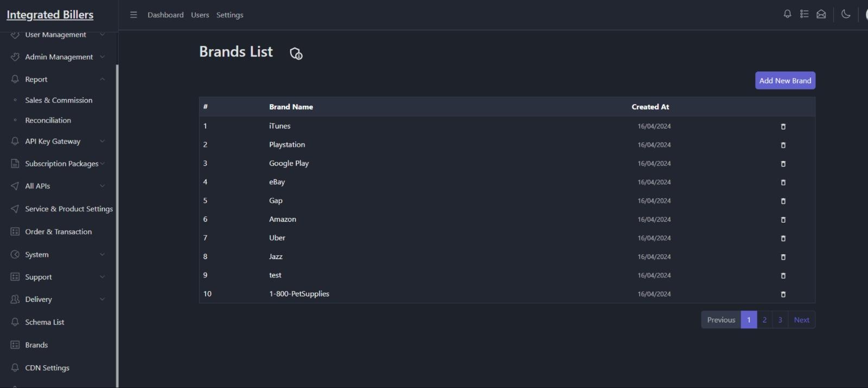Toggle dark mode with the moon icon
The height and width of the screenshot is (388, 868).
[845, 14]
